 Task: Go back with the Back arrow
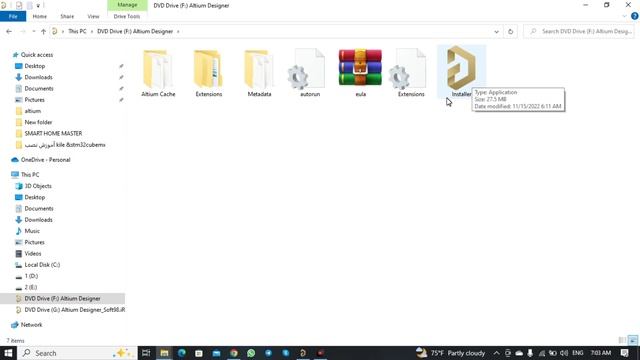(x=9, y=31)
